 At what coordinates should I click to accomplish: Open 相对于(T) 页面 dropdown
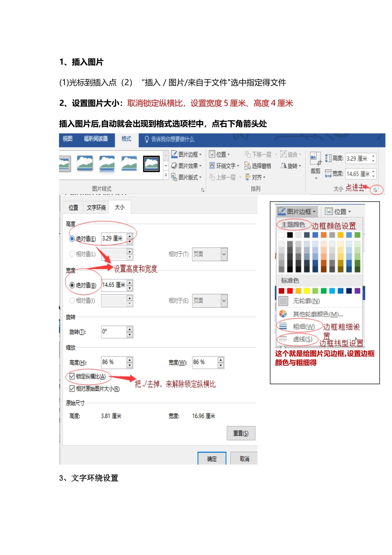[210, 254]
